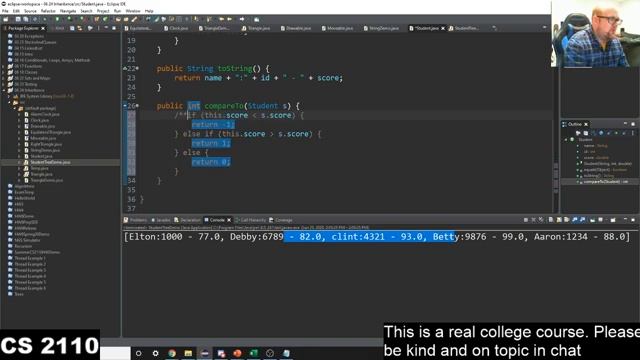640x360 pixels.
Task: Show the editor tab overflow list
Action: pos(495,28)
